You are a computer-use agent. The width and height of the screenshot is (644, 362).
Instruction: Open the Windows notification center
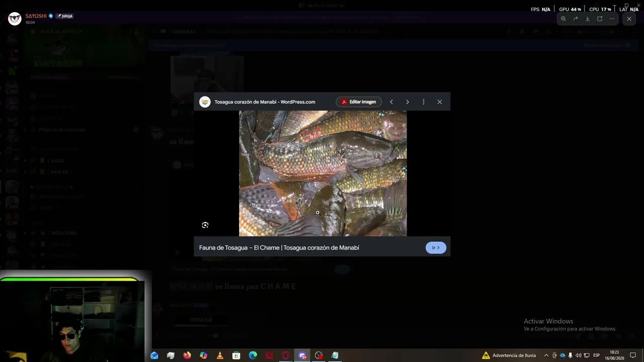click(x=633, y=355)
